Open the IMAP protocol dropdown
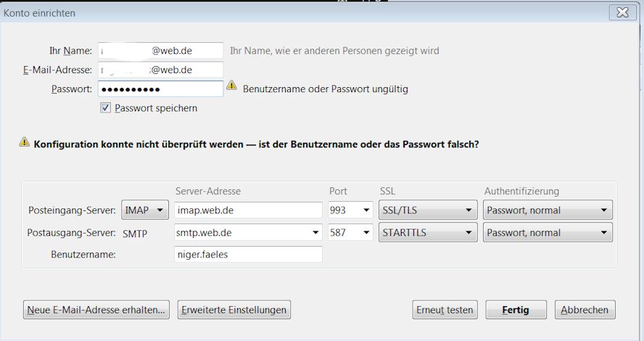The height and width of the screenshot is (341, 644). 145,210
